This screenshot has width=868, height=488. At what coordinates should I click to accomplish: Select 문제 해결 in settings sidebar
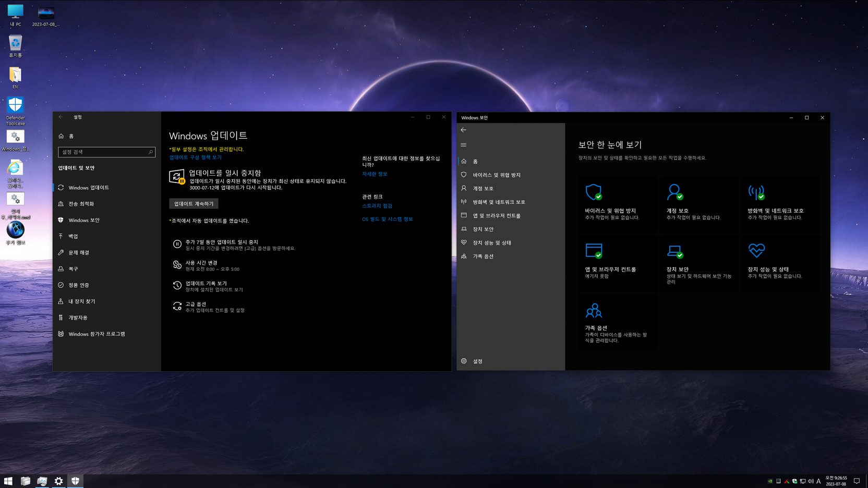coord(107,252)
